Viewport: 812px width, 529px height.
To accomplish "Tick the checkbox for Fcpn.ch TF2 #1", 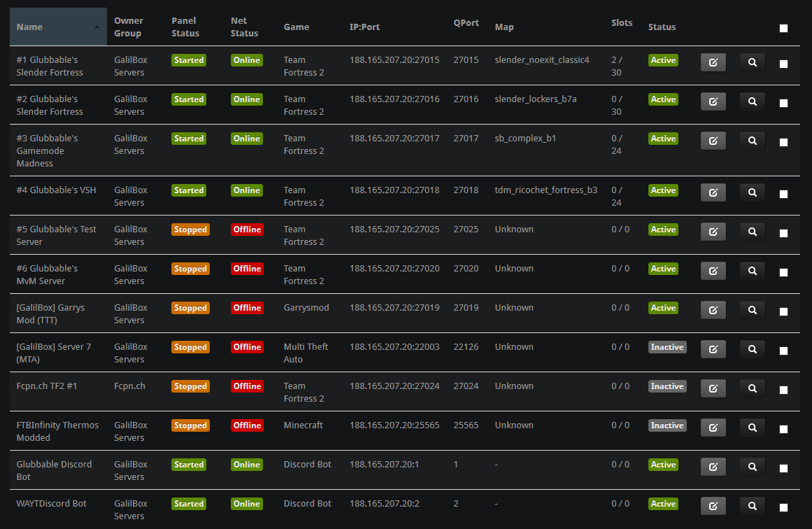I will 783,390.
